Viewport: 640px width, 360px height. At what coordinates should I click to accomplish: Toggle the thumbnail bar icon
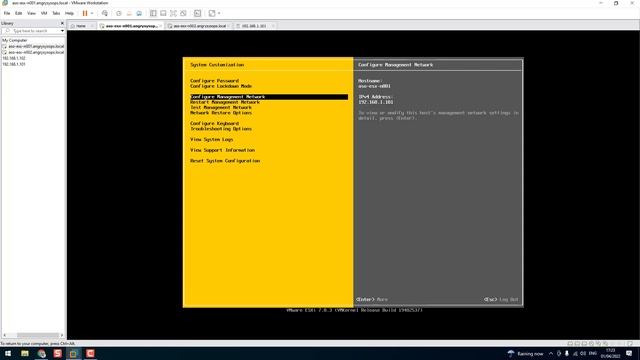click(x=163, y=13)
